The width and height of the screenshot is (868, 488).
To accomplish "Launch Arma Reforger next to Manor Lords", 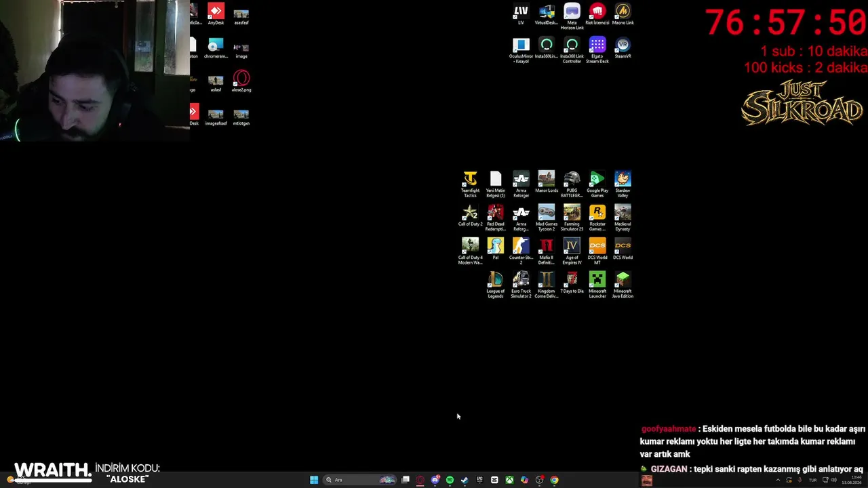I will pyautogui.click(x=521, y=184).
